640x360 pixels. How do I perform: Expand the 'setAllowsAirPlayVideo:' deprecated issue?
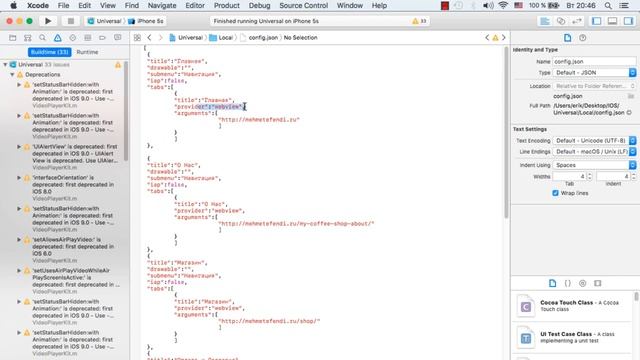(19, 240)
